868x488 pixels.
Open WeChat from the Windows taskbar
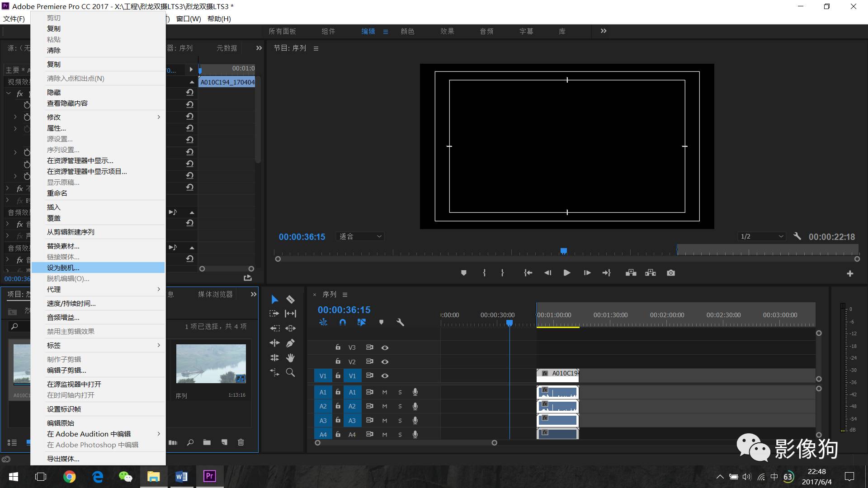(125, 477)
